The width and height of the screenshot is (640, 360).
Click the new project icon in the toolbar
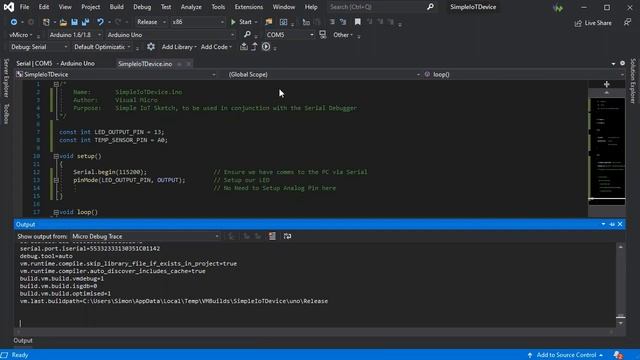(46, 22)
